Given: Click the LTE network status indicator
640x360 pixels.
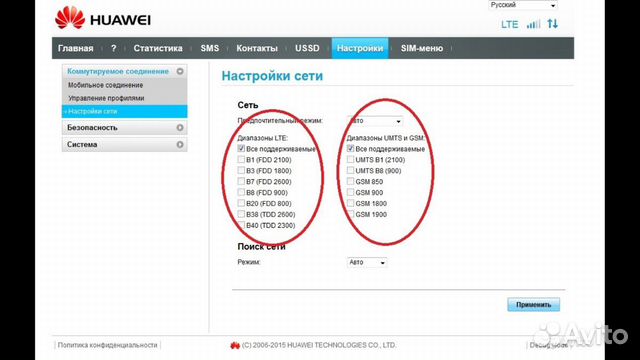Looking at the screenshot, I should pos(509,24).
